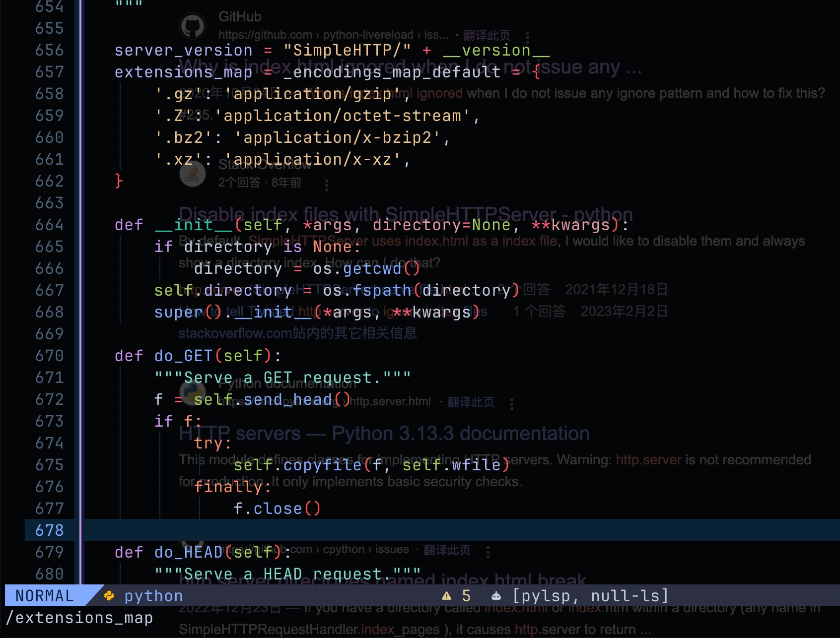Image resolution: width=840 pixels, height=638 pixels.
Task: Click line number 670 in the gutter
Action: pos(50,356)
